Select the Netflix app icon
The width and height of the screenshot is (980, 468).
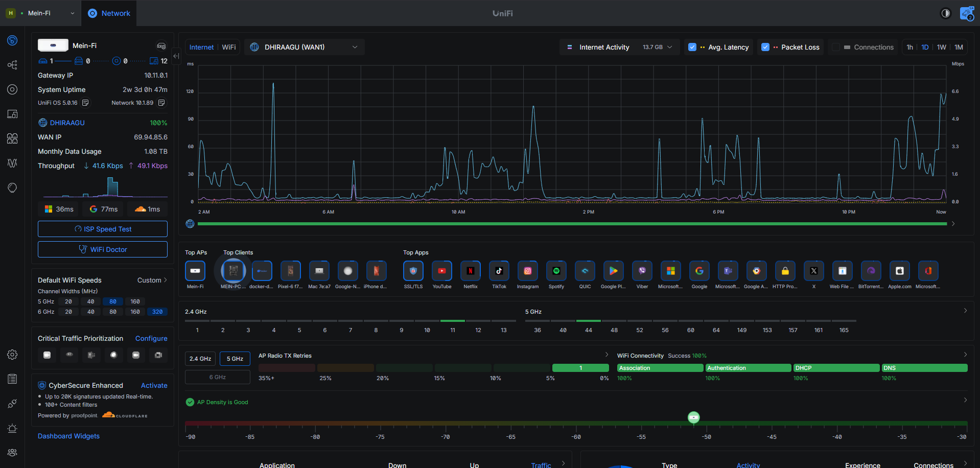[470, 271]
